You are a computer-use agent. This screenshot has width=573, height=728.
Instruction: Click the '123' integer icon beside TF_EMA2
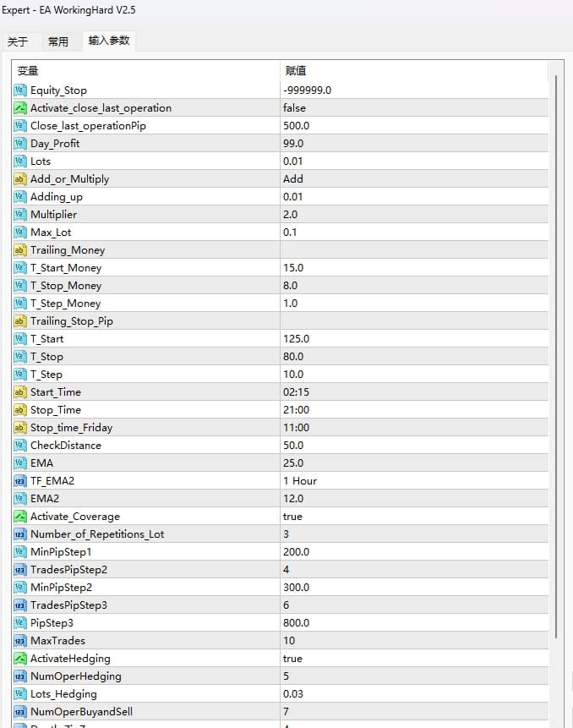[x=19, y=480]
